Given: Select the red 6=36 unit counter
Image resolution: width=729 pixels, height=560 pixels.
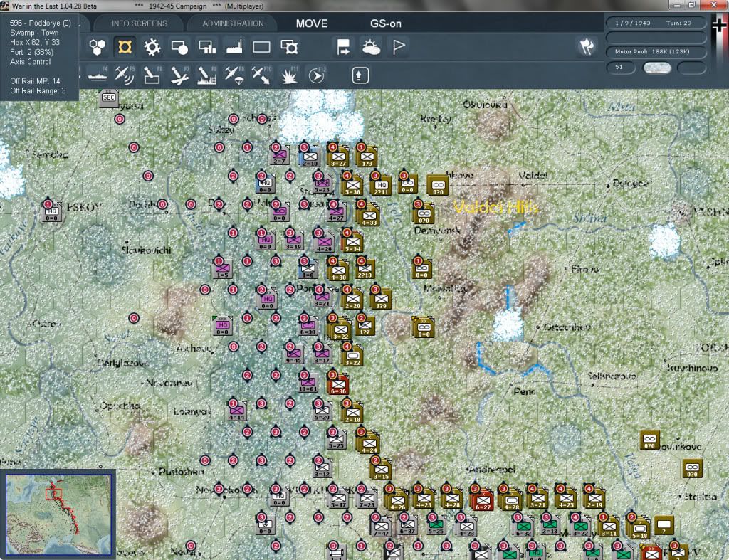Looking at the screenshot, I should (x=338, y=384).
